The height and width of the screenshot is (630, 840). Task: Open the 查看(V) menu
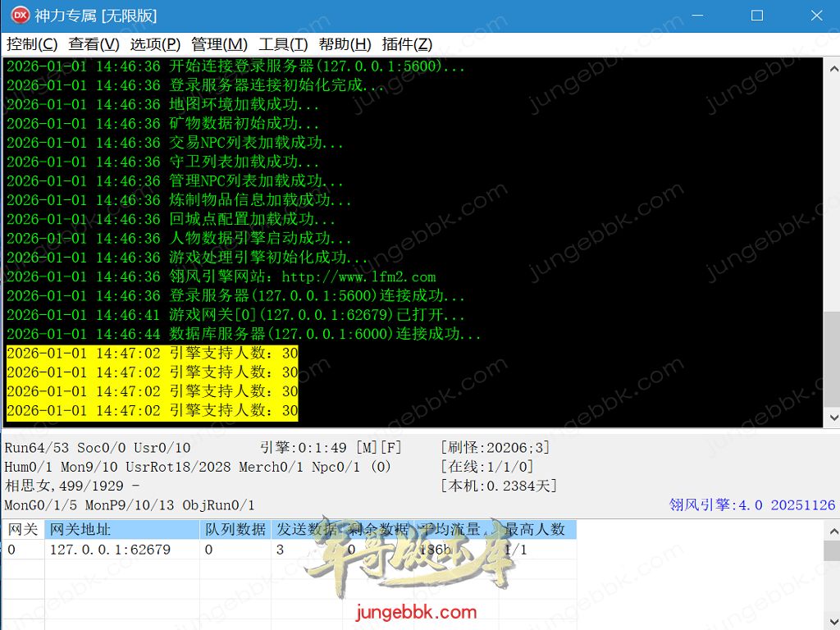(x=94, y=44)
